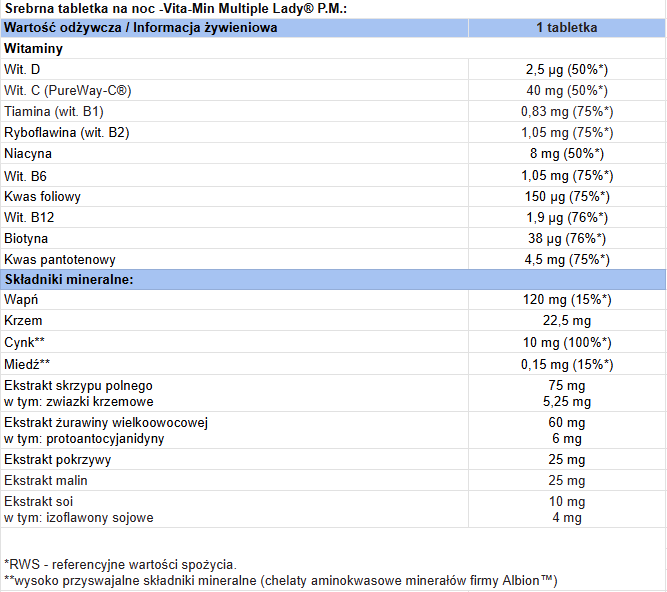Click 'Ekstrakt żurawiny wielkoowocowej' label
Viewport: 667px width, 592px height.
point(106,422)
